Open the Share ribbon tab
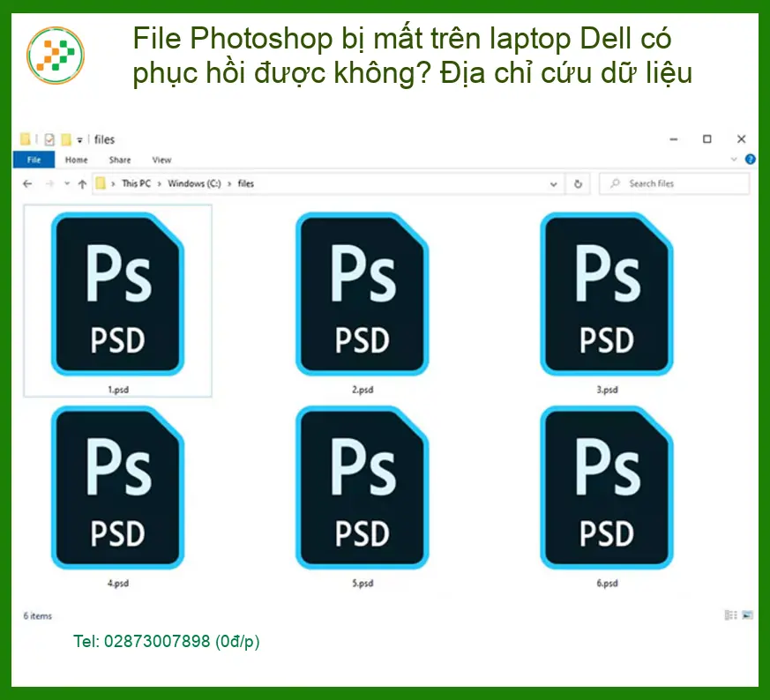Viewport: 770px width, 700px height. 120,160
